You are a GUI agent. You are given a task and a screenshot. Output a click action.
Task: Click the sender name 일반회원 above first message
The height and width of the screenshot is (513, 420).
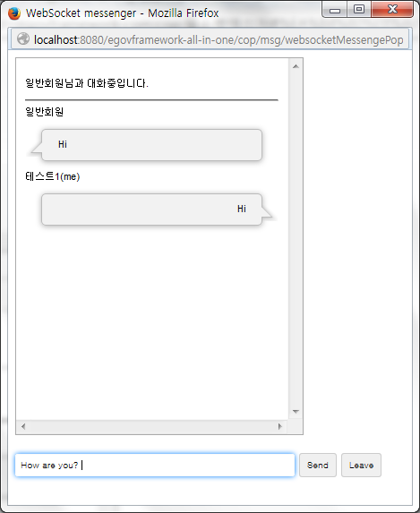[x=45, y=112]
